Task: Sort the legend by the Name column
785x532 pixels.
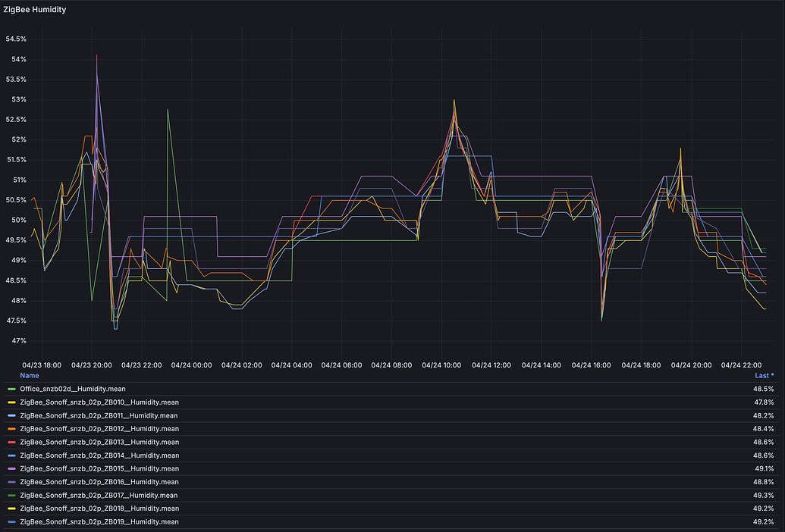Action: click(x=29, y=375)
